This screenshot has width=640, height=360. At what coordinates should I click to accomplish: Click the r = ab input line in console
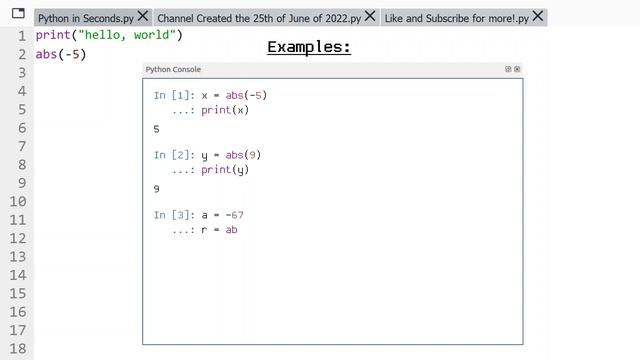pos(204,230)
